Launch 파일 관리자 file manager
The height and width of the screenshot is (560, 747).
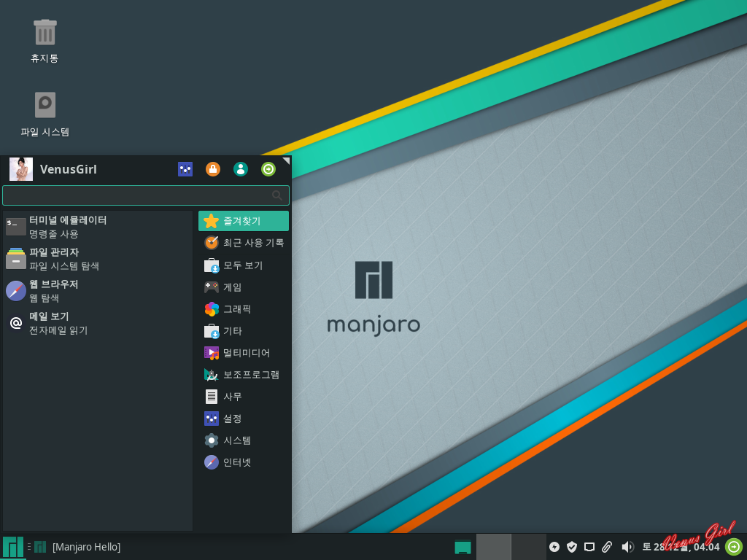point(98,259)
